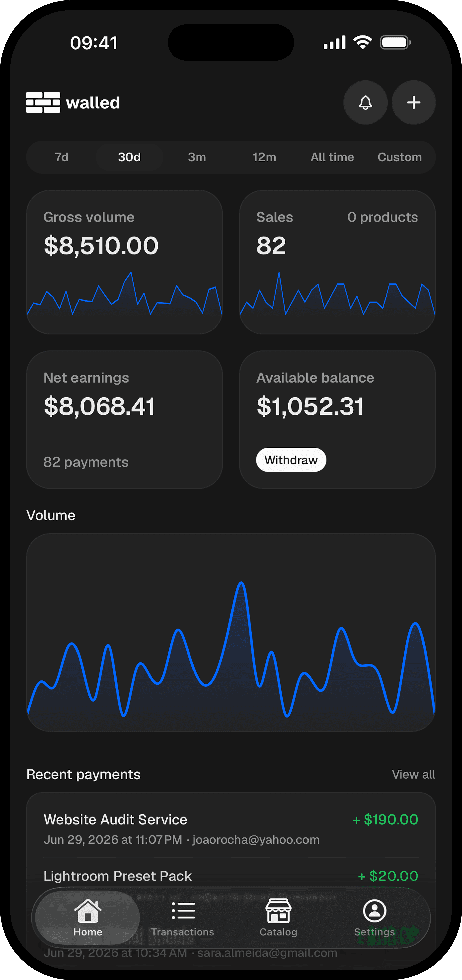462x980 pixels.
Task: Open the Website Audit Service payment
Action: tap(231, 829)
